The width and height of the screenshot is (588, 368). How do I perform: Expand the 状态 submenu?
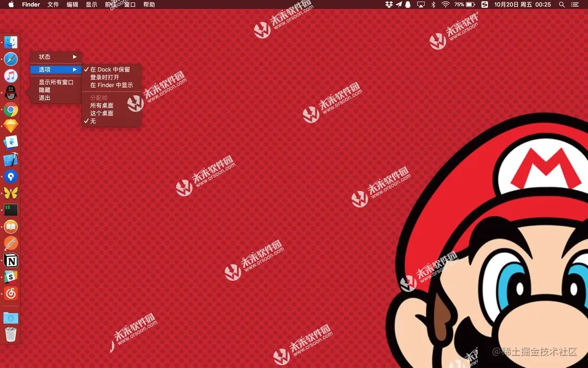pos(56,57)
